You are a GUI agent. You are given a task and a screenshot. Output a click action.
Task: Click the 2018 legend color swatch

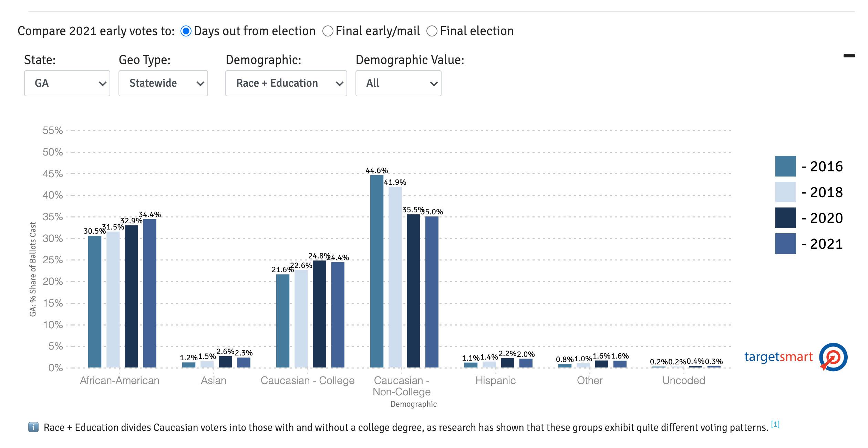[785, 192]
